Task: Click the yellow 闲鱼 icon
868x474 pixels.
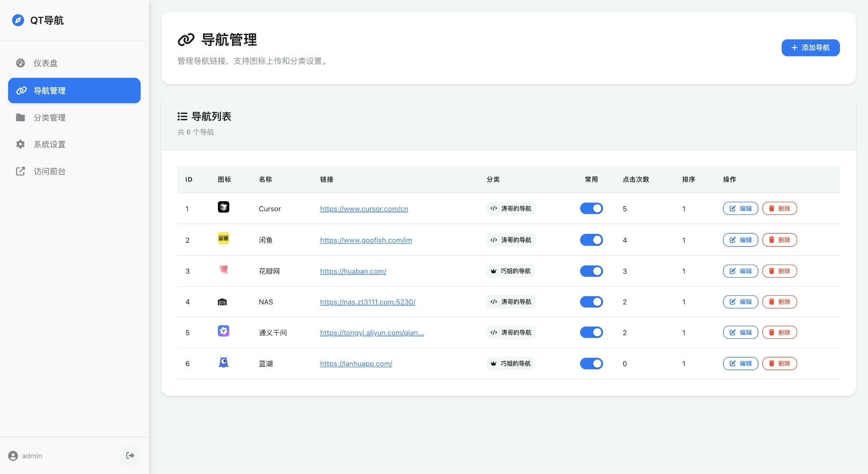Action: pyautogui.click(x=223, y=238)
